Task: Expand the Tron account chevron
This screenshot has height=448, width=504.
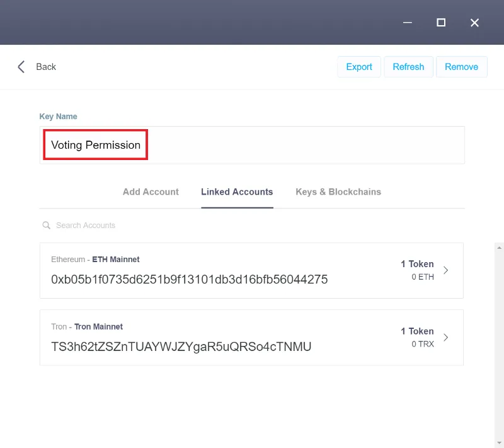Action: point(446,338)
